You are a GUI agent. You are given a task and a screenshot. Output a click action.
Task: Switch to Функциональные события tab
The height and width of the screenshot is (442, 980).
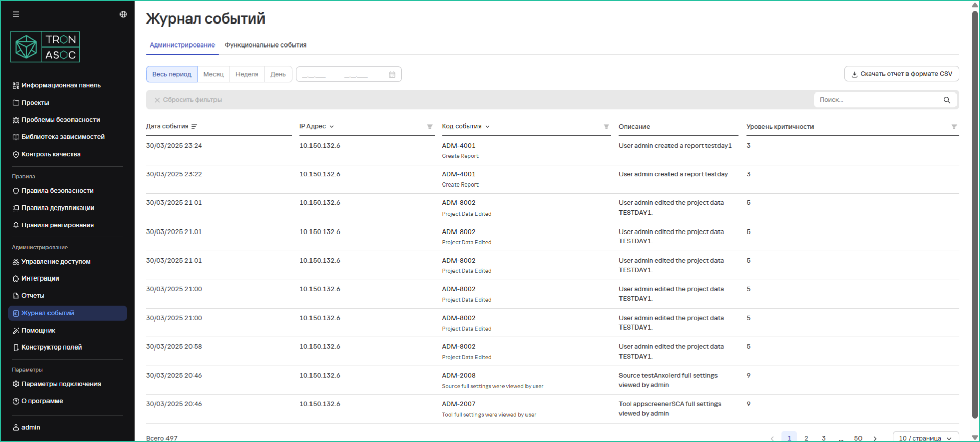point(266,45)
